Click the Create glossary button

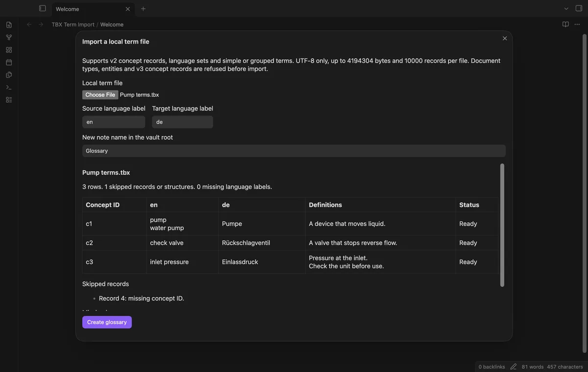(107, 322)
